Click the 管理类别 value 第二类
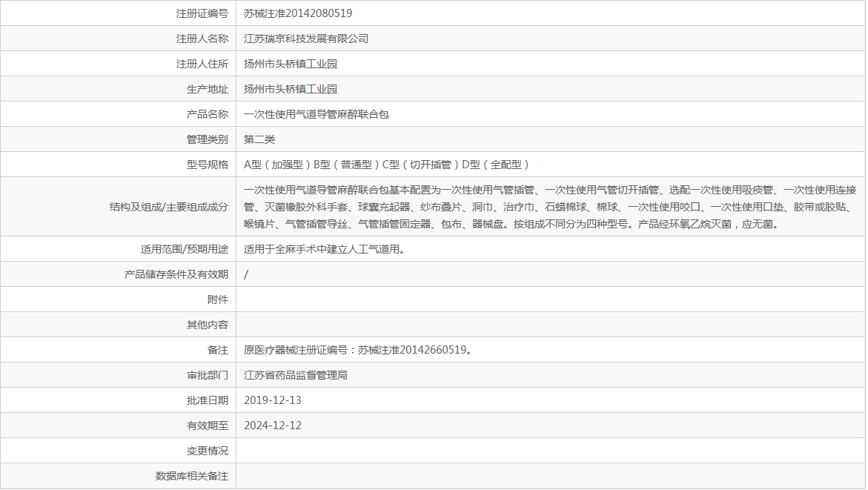 click(x=261, y=139)
